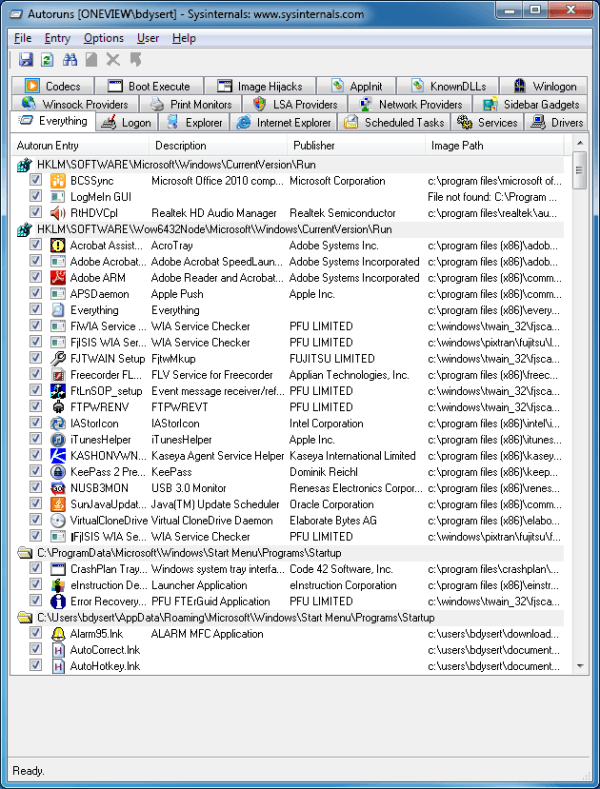Open the Winlogon tab

tap(544, 86)
